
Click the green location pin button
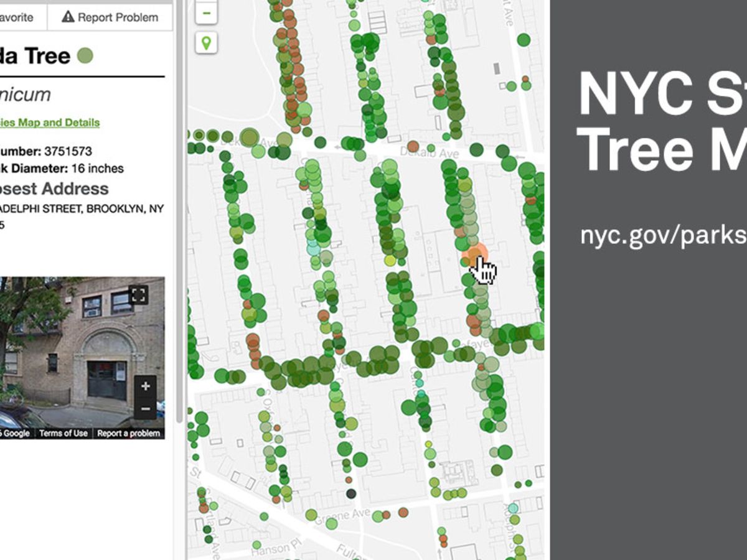206,43
